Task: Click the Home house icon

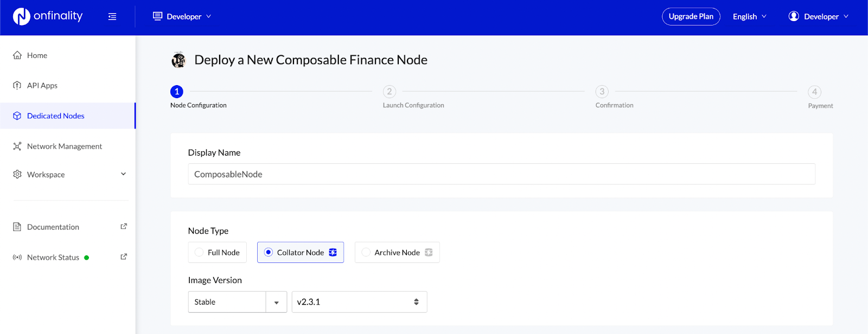Action: [x=17, y=55]
